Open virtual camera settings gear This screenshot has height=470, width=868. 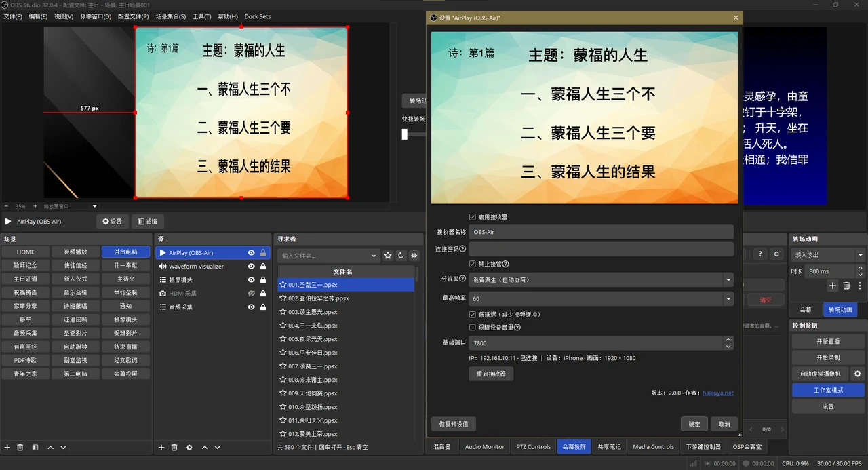pyautogui.click(x=858, y=374)
